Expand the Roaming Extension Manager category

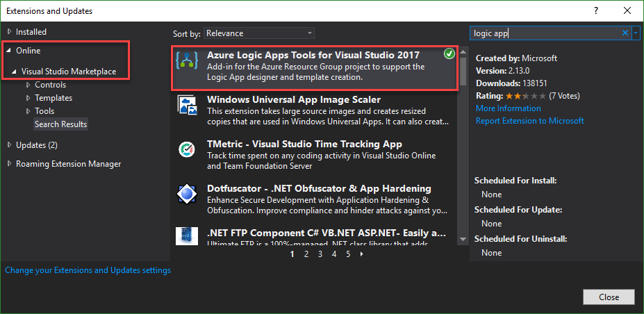pyautogui.click(x=10, y=164)
